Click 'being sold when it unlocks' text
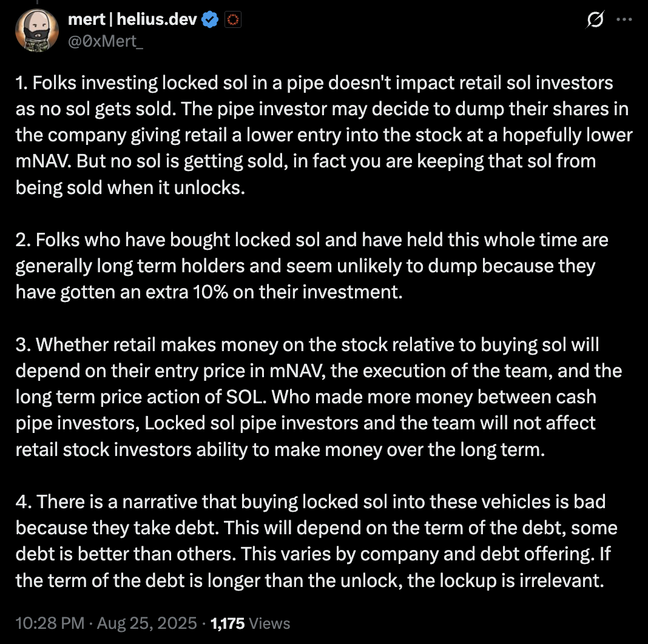Viewport: 648px width, 644px height. pos(130,187)
